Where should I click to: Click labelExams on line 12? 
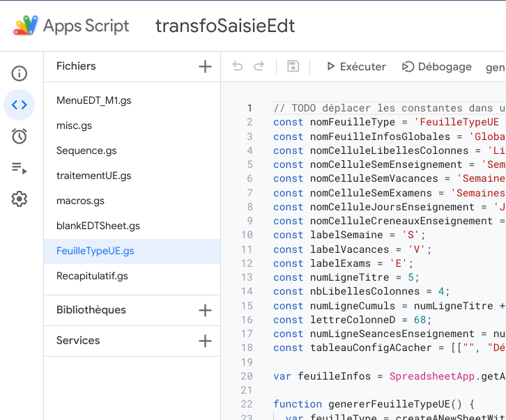pos(340,263)
